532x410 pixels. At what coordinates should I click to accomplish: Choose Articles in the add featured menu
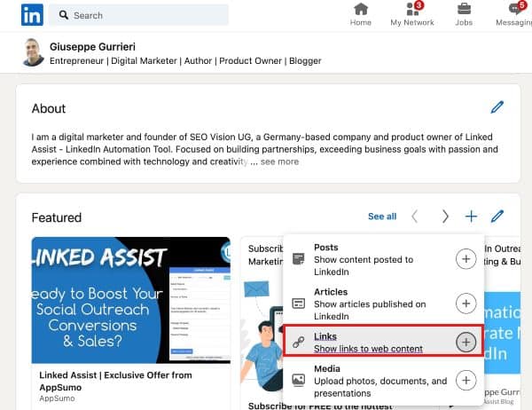coord(383,304)
